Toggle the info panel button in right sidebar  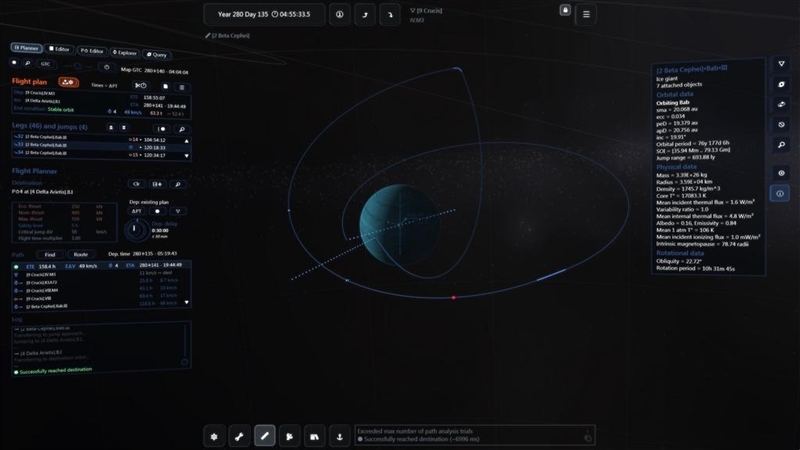(780, 193)
